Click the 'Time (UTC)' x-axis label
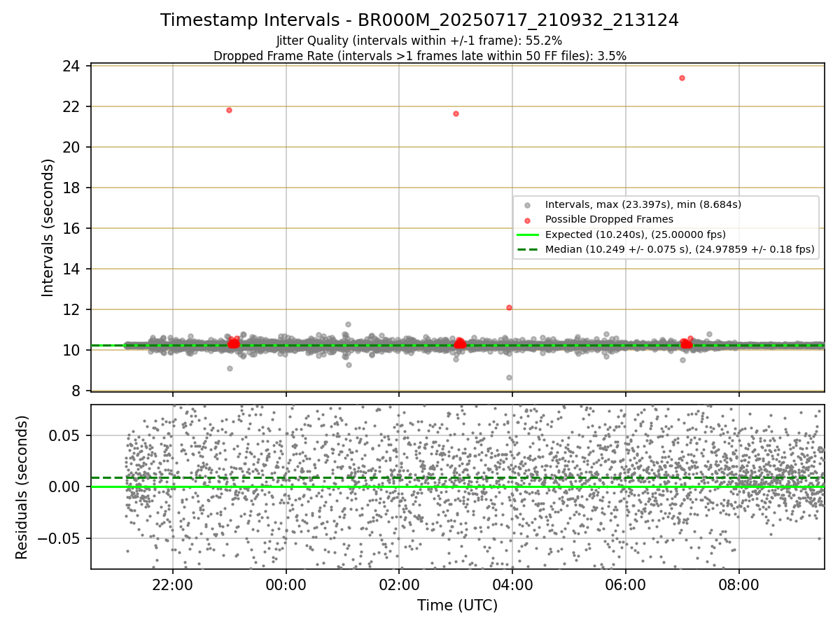The image size is (840, 630). point(457,605)
